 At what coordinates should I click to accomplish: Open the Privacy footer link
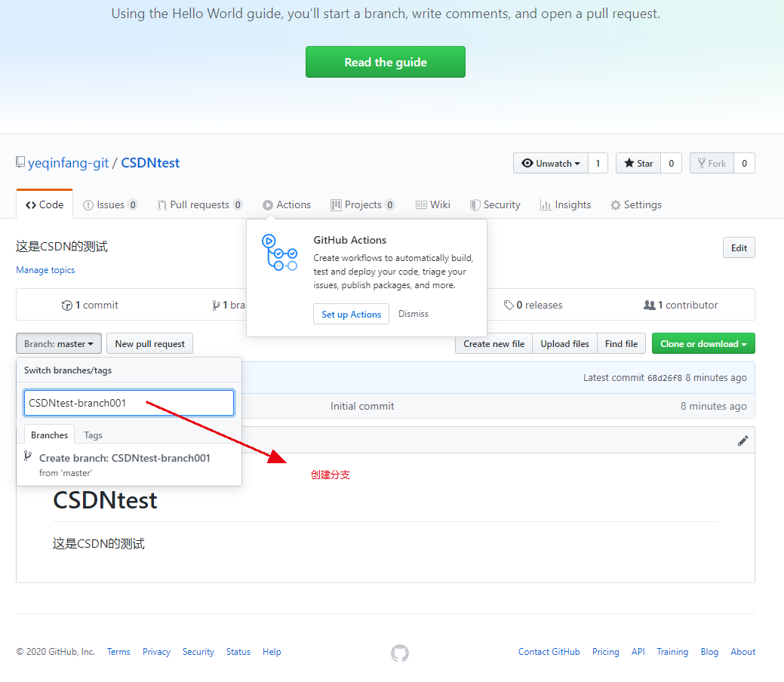tap(156, 652)
